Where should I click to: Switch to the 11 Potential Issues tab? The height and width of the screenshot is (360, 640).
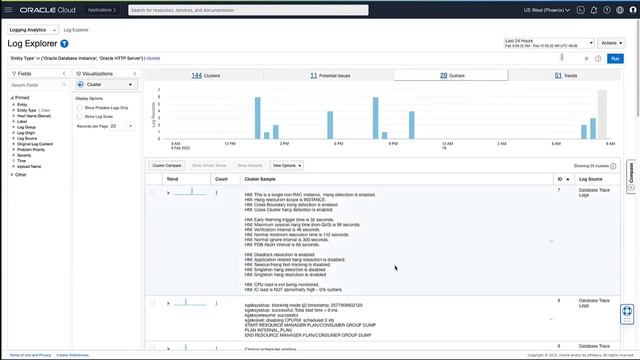[330, 76]
